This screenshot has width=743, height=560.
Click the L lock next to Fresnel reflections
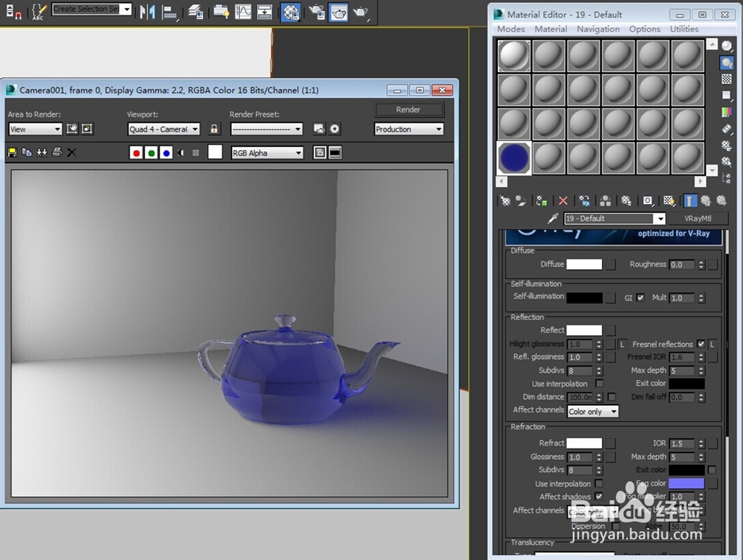tap(712, 345)
